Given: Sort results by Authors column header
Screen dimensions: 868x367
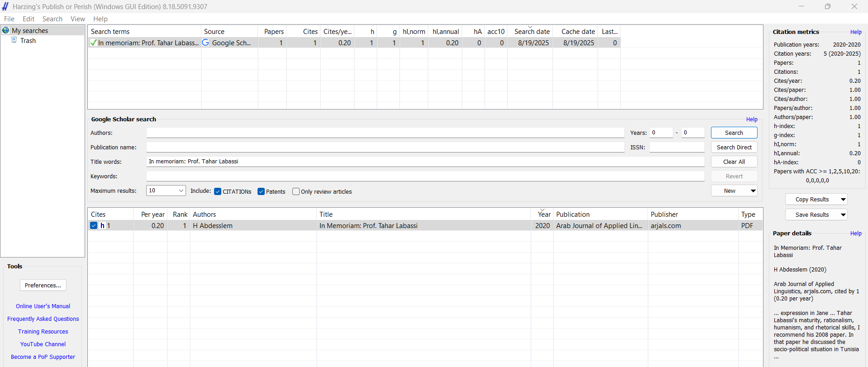Looking at the screenshot, I should click(253, 214).
